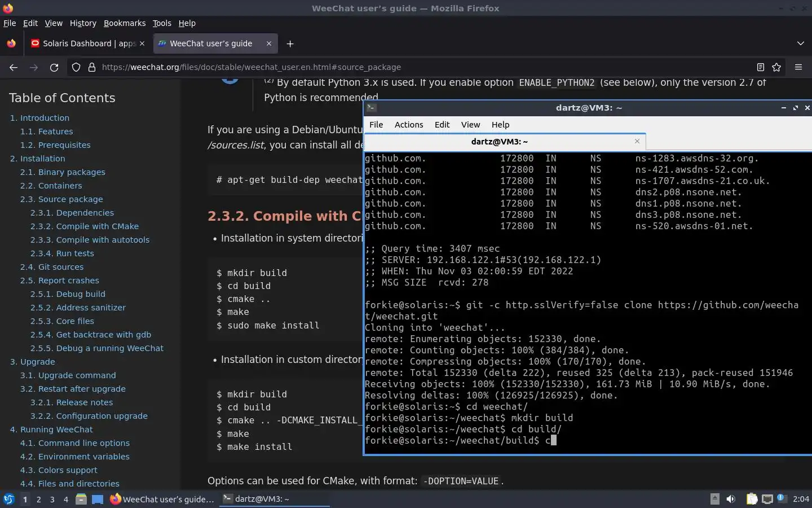The width and height of the screenshot is (812, 508).
Task: Select the WeeChat user's guide browser tab
Action: [215, 43]
